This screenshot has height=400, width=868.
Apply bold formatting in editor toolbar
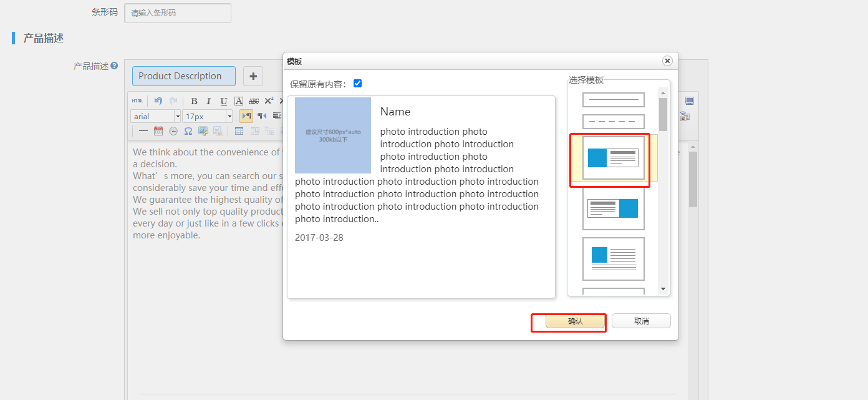pos(194,101)
